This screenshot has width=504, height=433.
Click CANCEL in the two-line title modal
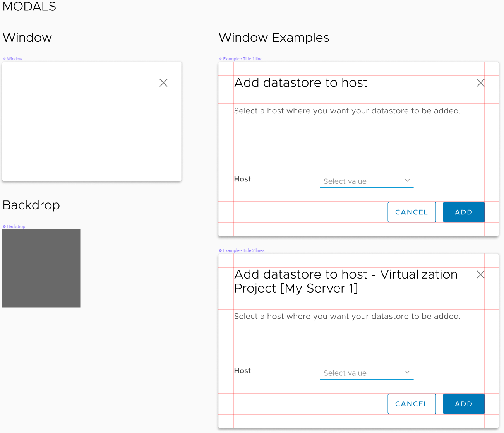412,404
